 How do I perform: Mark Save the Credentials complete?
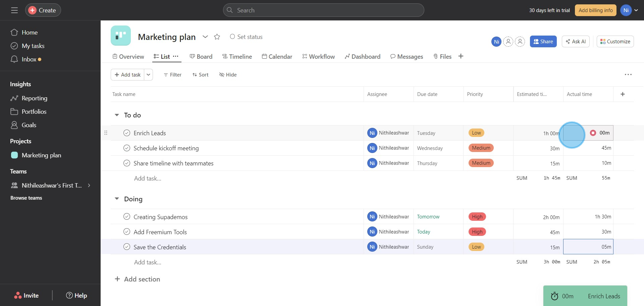tap(127, 247)
